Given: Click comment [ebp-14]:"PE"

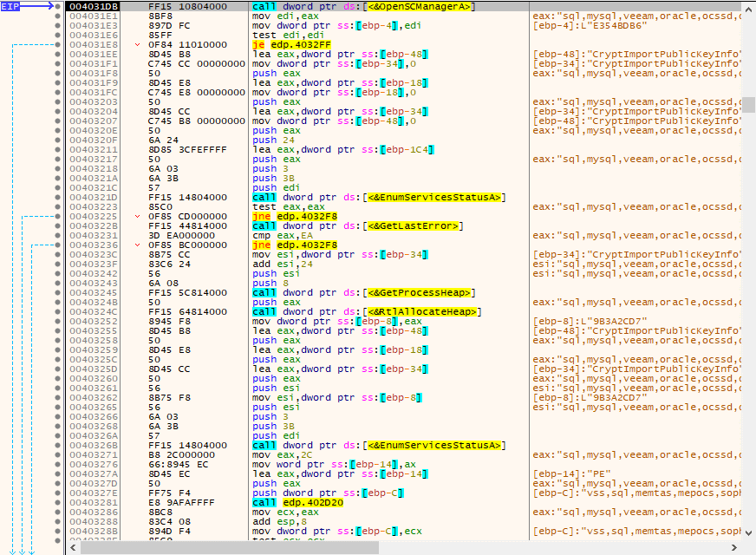Looking at the screenshot, I should pos(572,474).
